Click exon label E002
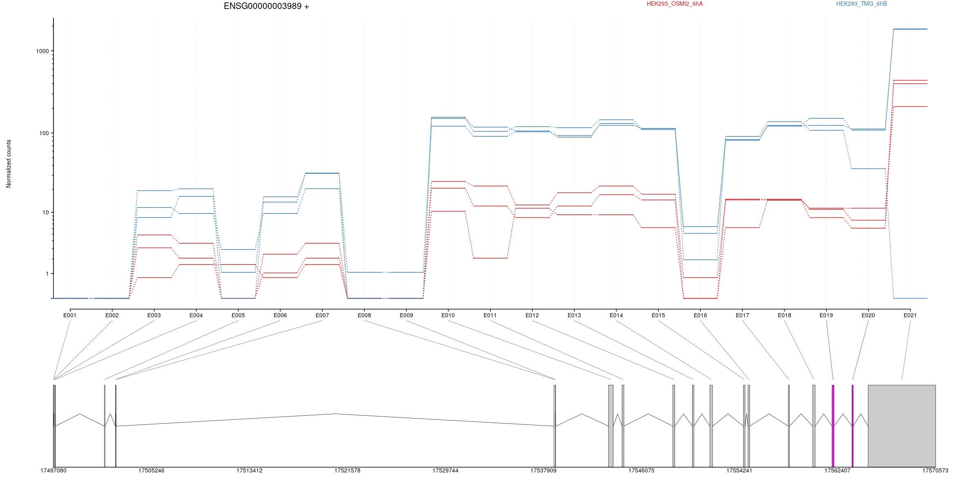Image resolution: width=980 pixels, height=490 pixels. coord(112,315)
